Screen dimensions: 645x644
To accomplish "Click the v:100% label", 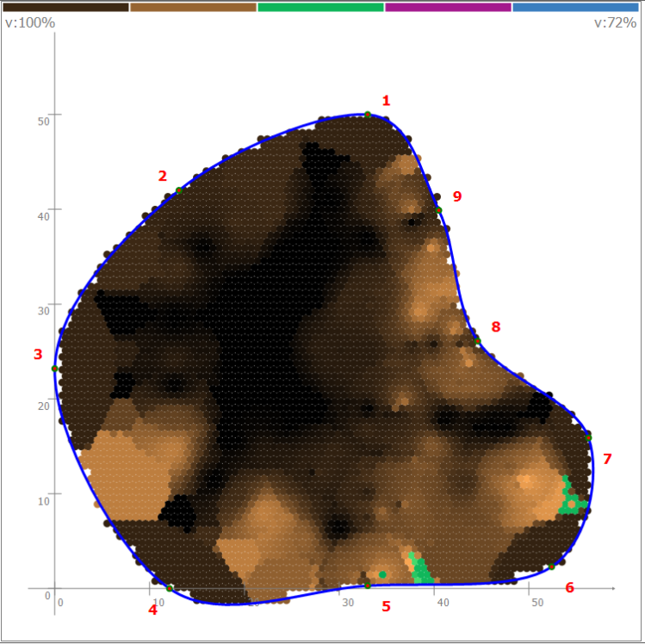I will (30, 23).
